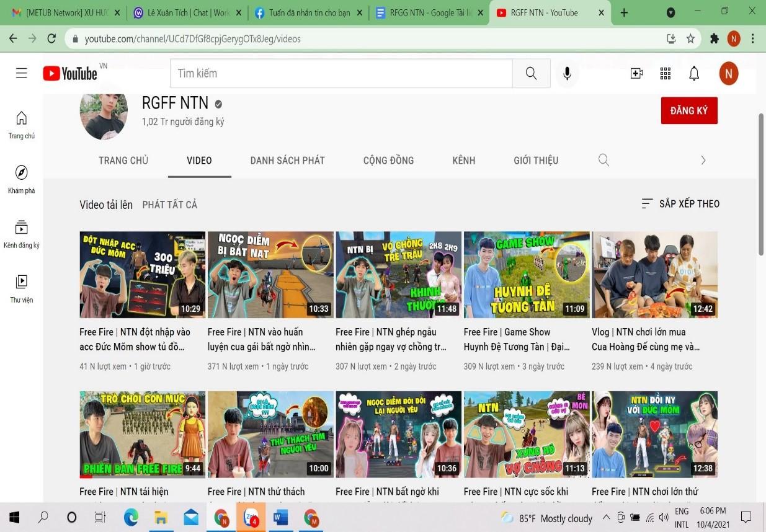Open video title NTN vào huấn luyện cua gái
766x532 pixels.
pyautogui.click(x=262, y=339)
